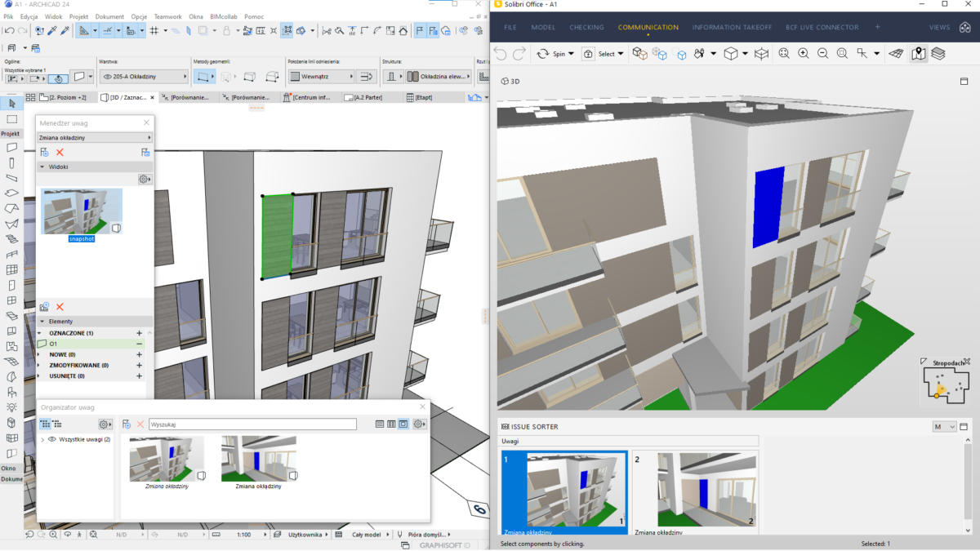Click the Solibri layers stack icon

point(938,54)
